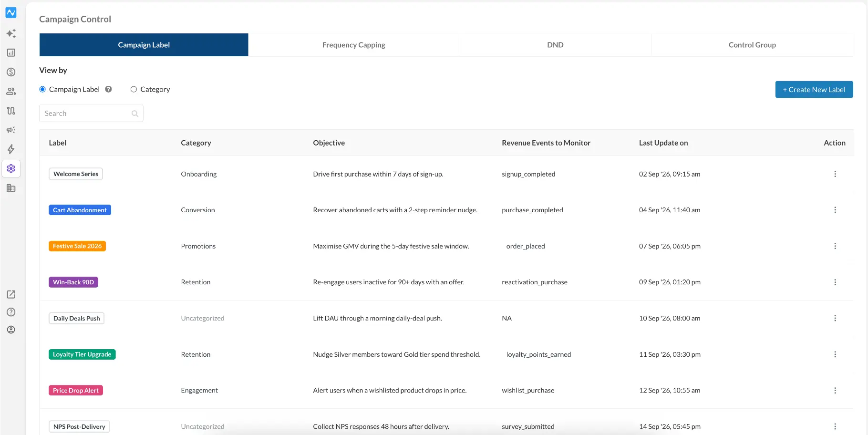
Task: Open the analytics chart sidebar icon
Action: coord(11,52)
